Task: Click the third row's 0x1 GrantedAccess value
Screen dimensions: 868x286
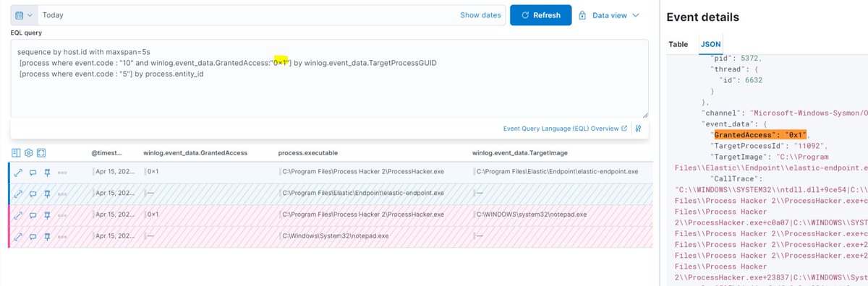Action: coord(153,214)
